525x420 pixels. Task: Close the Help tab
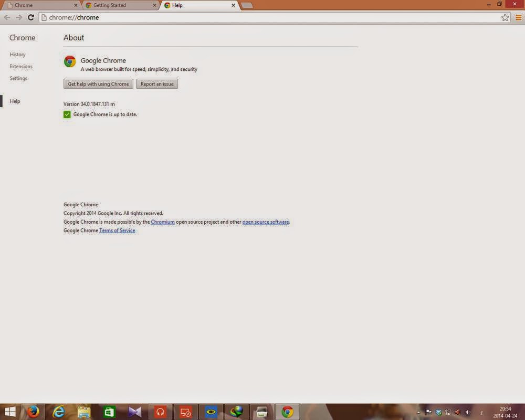234,5
